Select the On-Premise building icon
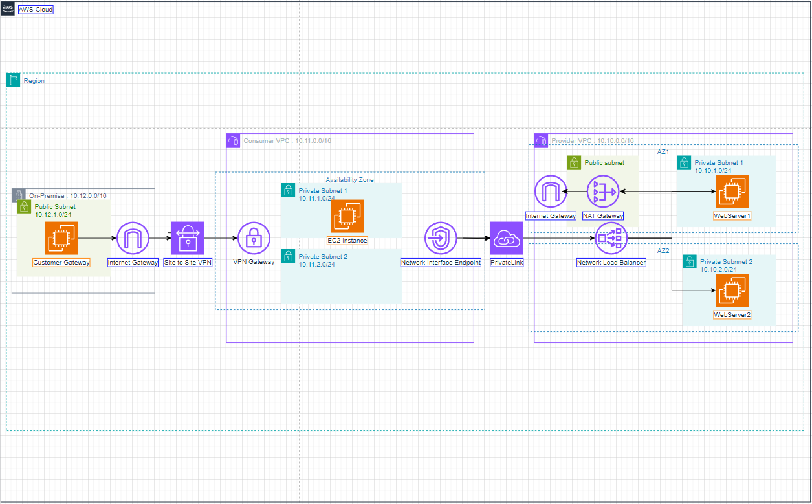The height and width of the screenshot is (504, 812). point(19,195)
